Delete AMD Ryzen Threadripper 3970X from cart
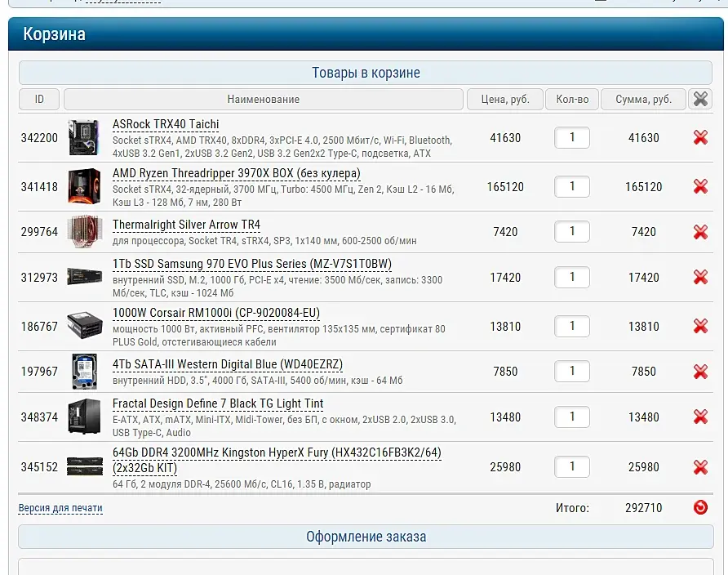The width and height of the screenshot is (728, 575). pos(700,186)
